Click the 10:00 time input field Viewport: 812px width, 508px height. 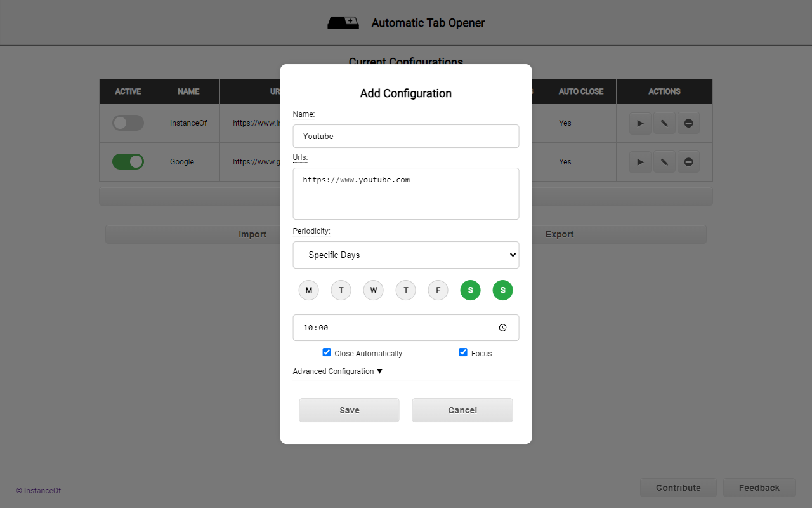point(406,328)
